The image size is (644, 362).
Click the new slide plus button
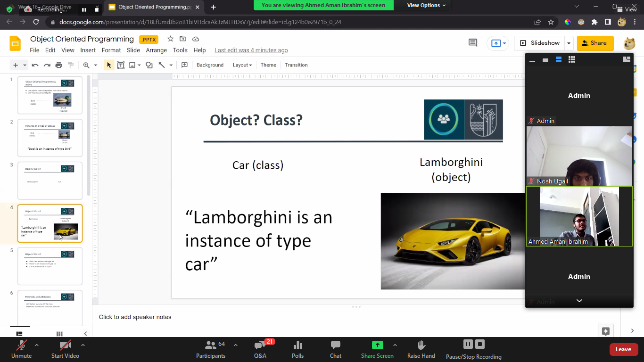coord(16,65)
